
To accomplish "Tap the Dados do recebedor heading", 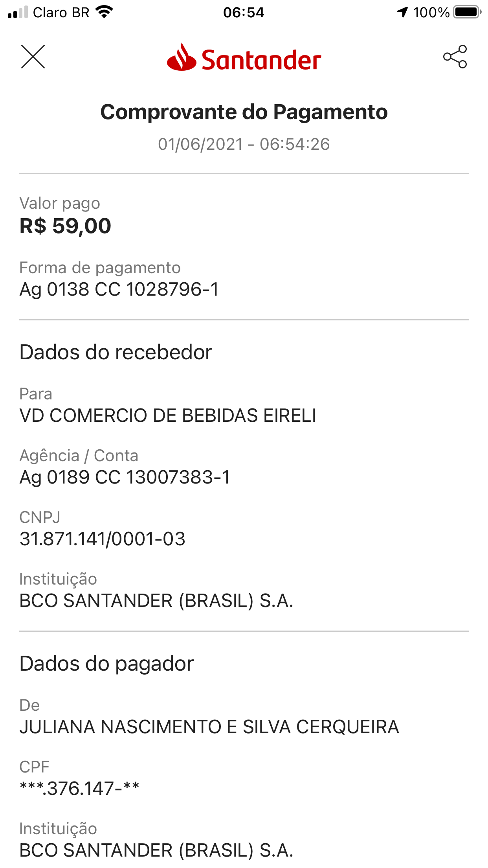I will [116, 352].
